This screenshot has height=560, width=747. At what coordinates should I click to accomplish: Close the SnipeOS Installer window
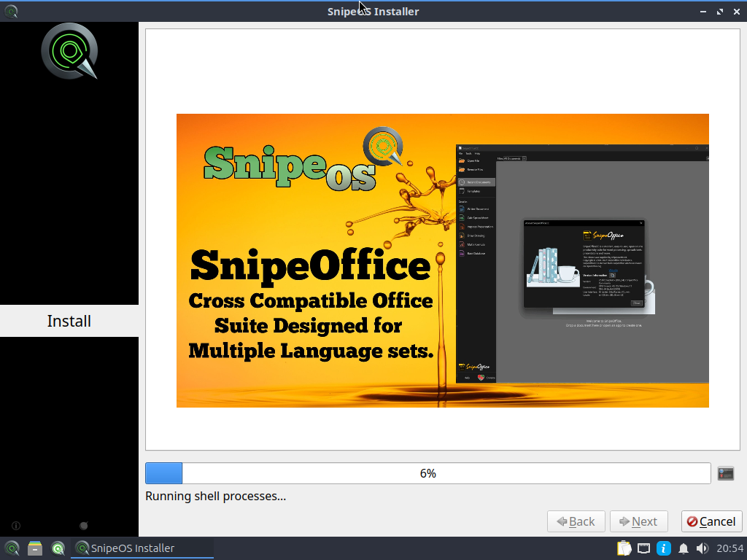tap(737, 12)
